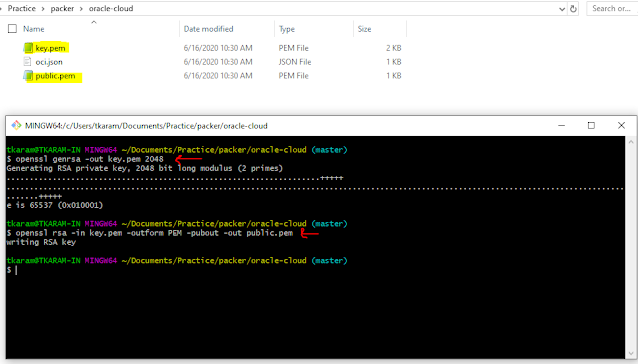
Task: Click the terminal scrollbar down arrow
Action: click(x=631, y=354)
